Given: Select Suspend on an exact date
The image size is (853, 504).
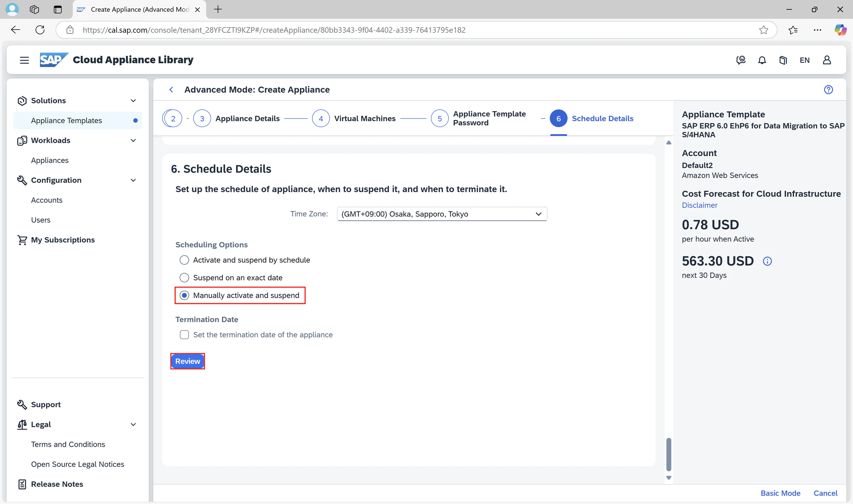Looking at the screenshot, I should coord(184,278).
